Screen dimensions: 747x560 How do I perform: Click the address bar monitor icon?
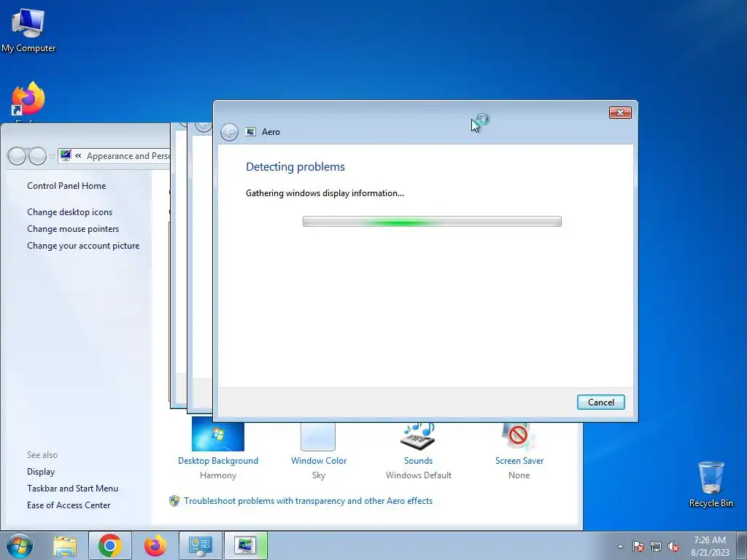pyautogui.click(x=66, y=155)
